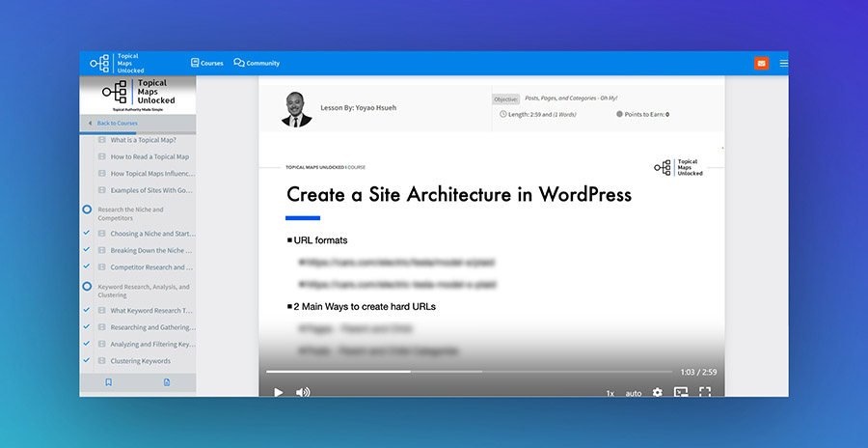
Task: Click the Topical Maps Unlocked header logo
Action: [x=117, y=63]
